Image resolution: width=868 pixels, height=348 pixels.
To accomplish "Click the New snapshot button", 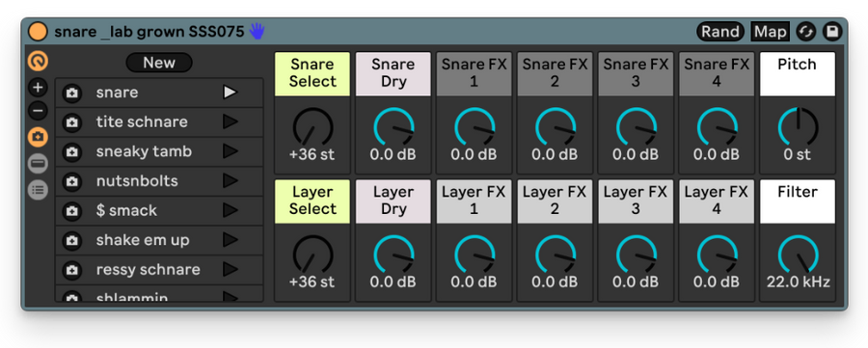I will (x=159, y=63).
